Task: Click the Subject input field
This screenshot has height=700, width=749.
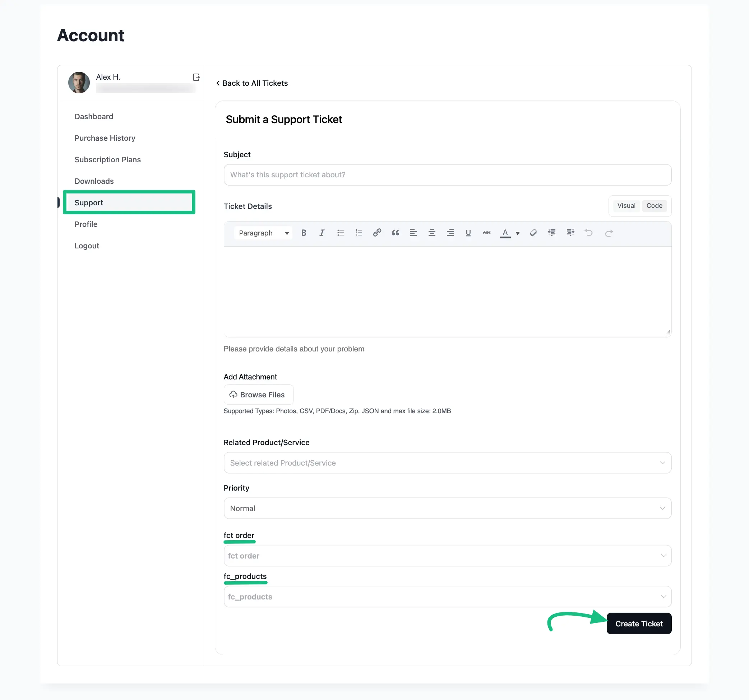Action: pos(447,175)
